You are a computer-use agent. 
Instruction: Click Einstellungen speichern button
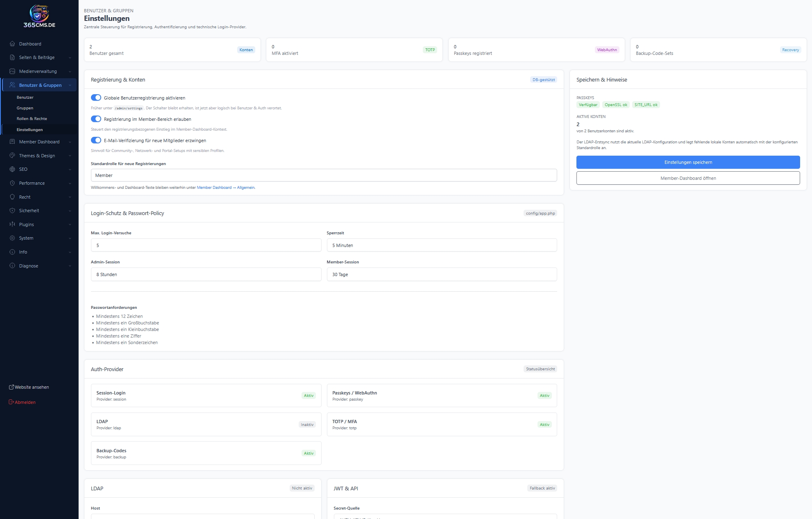click(688, 162)
